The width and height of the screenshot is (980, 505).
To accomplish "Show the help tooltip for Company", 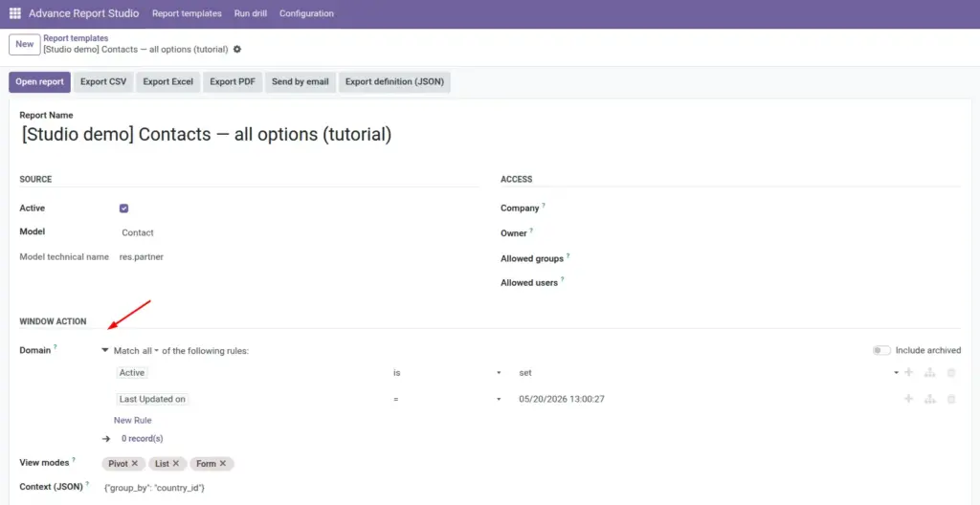I will coord(544,205).
